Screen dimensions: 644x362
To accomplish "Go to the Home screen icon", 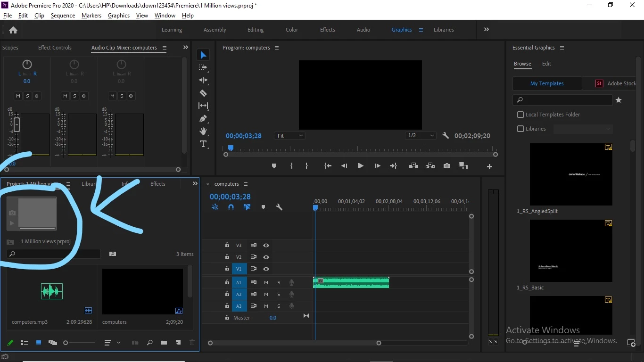I will 13,30.
